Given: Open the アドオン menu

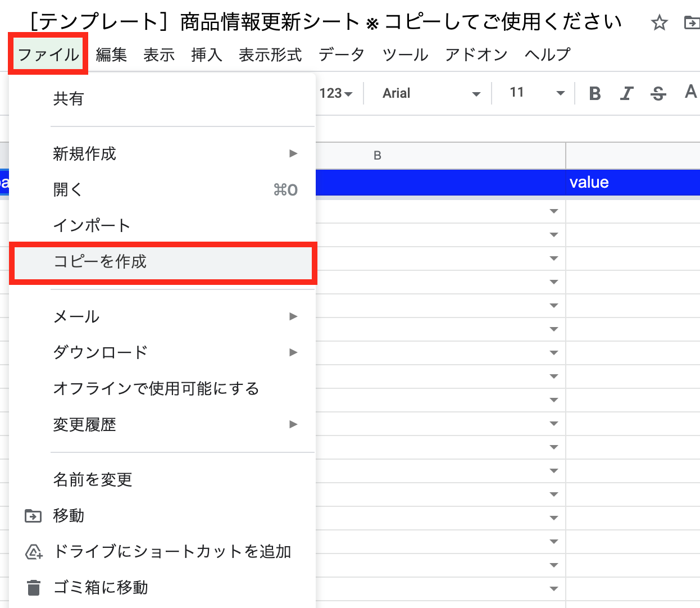Looking at the screenshot, I should 475,55.
